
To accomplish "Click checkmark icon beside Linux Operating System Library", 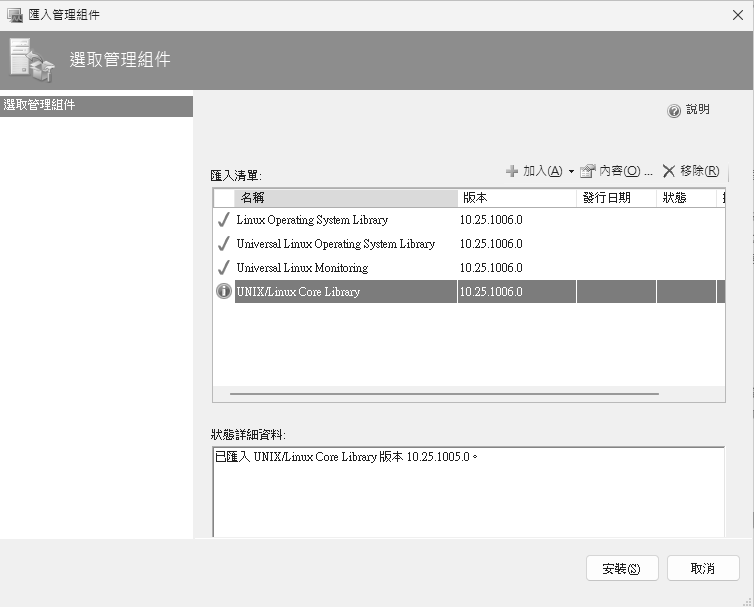I will (224, 220).
